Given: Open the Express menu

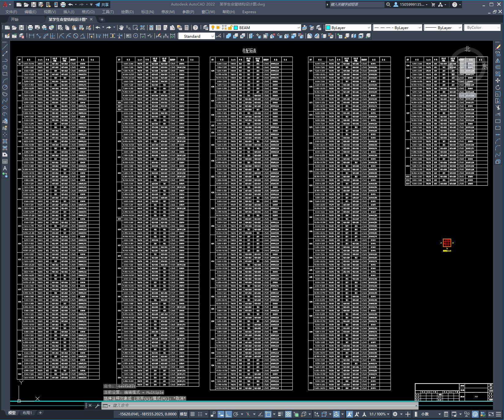Looking at the screenshot, I should tap(249, 12).
